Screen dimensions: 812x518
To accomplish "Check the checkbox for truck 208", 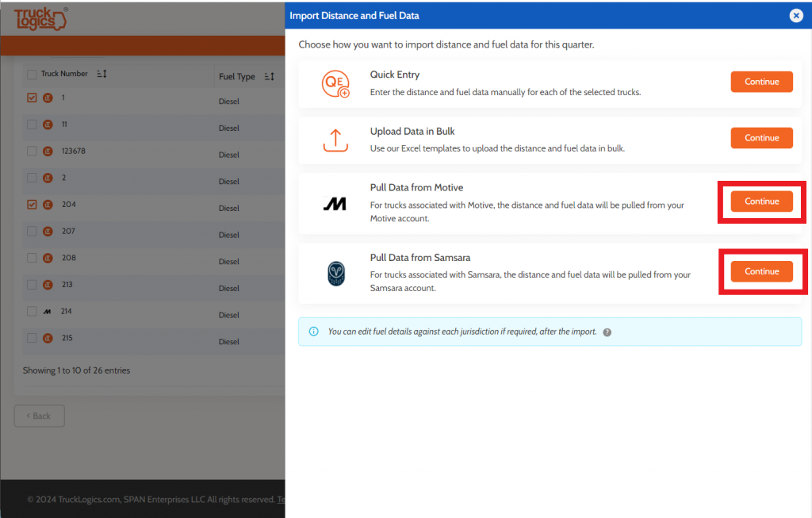I will pyautogui.click(x=32, y=258).
